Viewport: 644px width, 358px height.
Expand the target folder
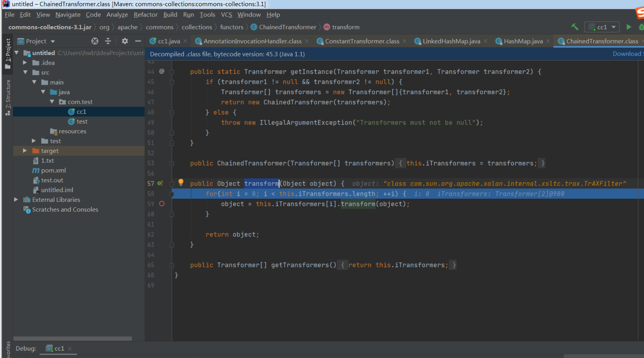point(25,151)
